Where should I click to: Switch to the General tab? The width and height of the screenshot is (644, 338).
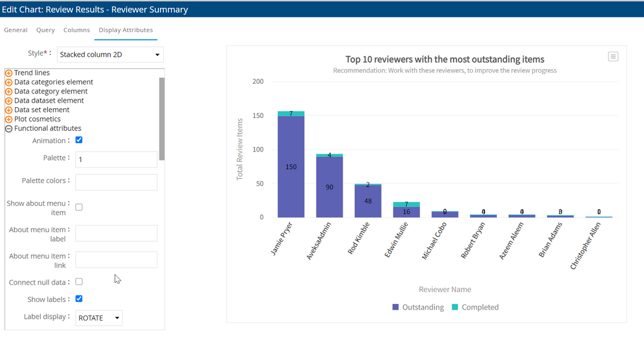(15, 30)
